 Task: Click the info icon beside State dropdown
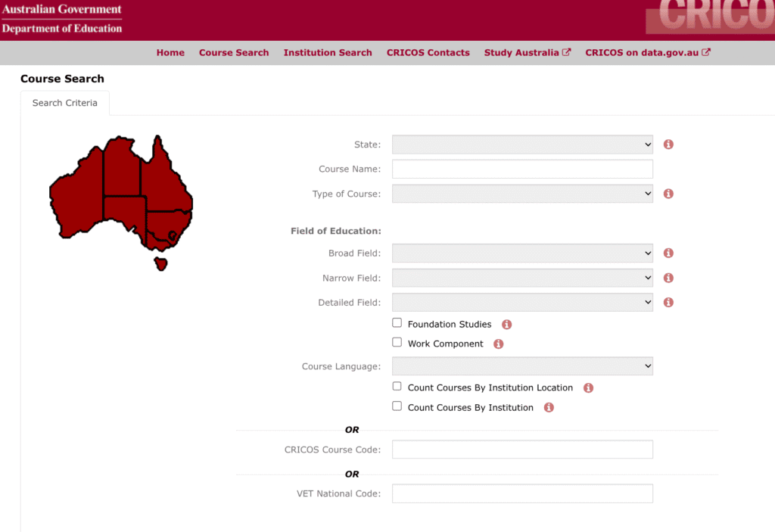point(668,145)
